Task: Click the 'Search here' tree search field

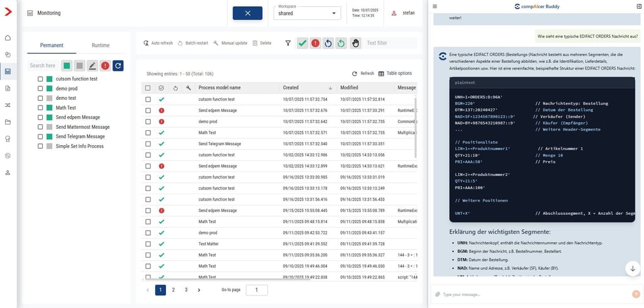Action: (x=43, y=66)
